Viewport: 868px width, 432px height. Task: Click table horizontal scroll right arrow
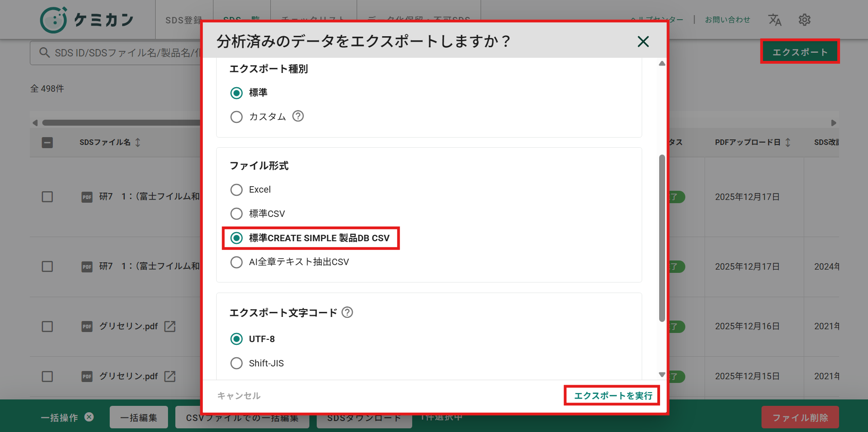click(834, 123)
